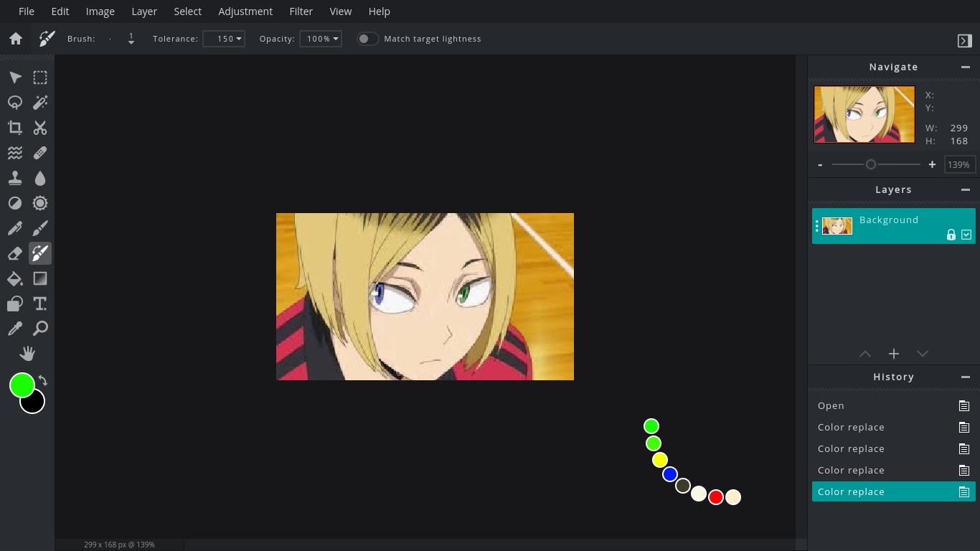Choose the Fill bucket tool

[x=15, y=278]
